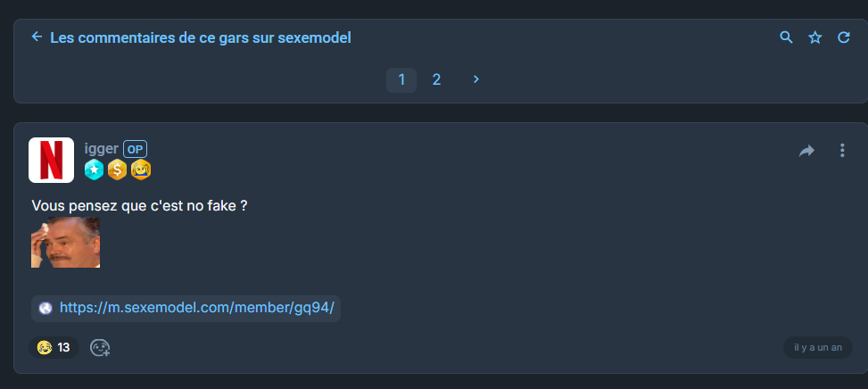Viewport: 868px width, 389px height.
Task: Go to page 1 of the thread
Action: pyautogui.click(x=401, y=79)
